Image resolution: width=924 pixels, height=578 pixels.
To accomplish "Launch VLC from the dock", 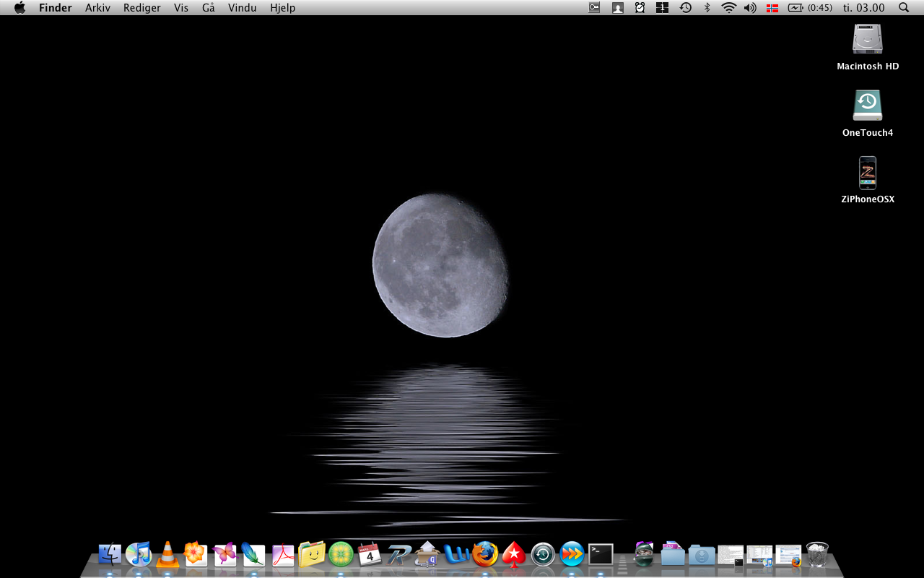I will coord(167,554).
